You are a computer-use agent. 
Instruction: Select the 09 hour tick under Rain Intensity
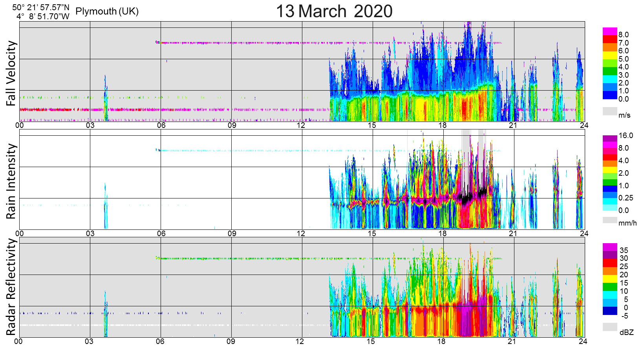coord(232,233)
